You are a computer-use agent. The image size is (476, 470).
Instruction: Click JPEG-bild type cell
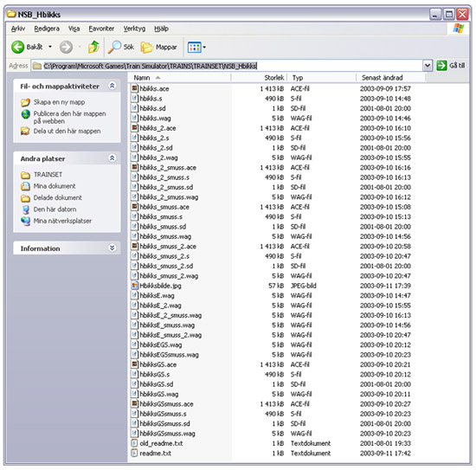tap(304, 286)
